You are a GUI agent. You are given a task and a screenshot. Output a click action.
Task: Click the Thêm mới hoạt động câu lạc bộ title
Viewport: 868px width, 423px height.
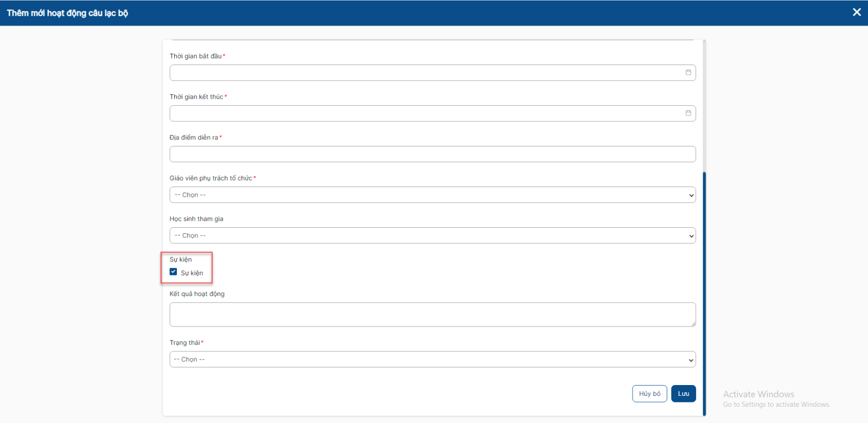coord(67,13)
